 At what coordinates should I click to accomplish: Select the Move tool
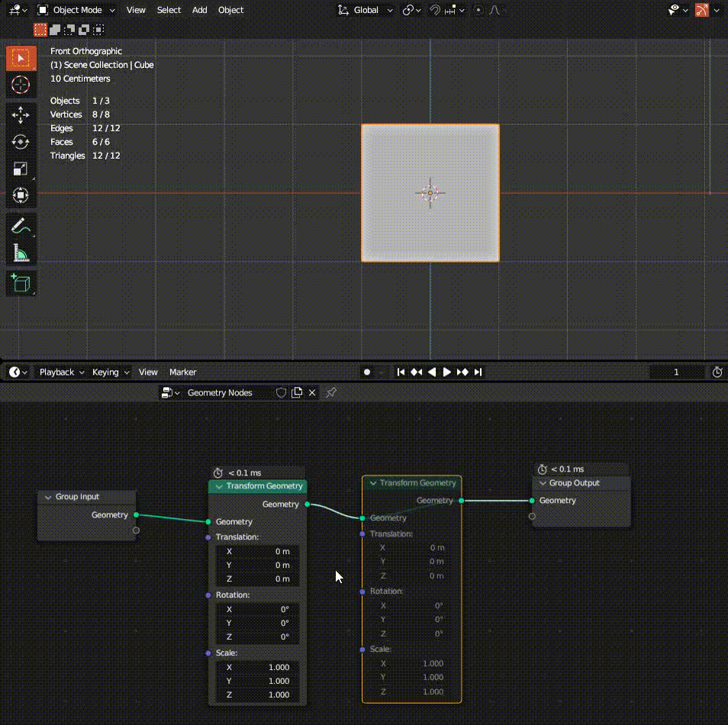[x=21, y=114]
